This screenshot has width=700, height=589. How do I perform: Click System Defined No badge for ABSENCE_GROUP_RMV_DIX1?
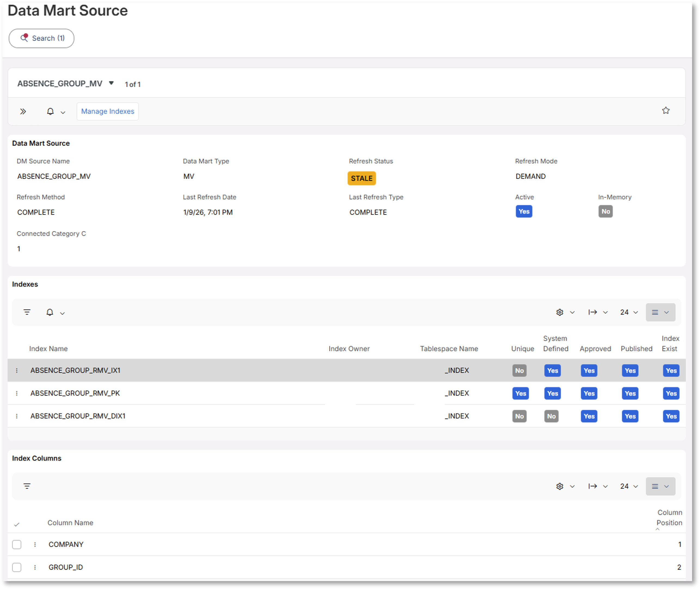click(x=551, y=416)
